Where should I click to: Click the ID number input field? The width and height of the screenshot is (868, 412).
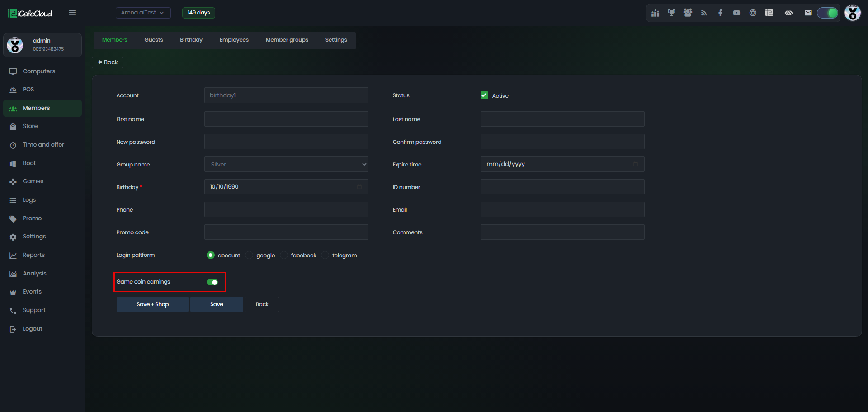(x=562, y=187)
